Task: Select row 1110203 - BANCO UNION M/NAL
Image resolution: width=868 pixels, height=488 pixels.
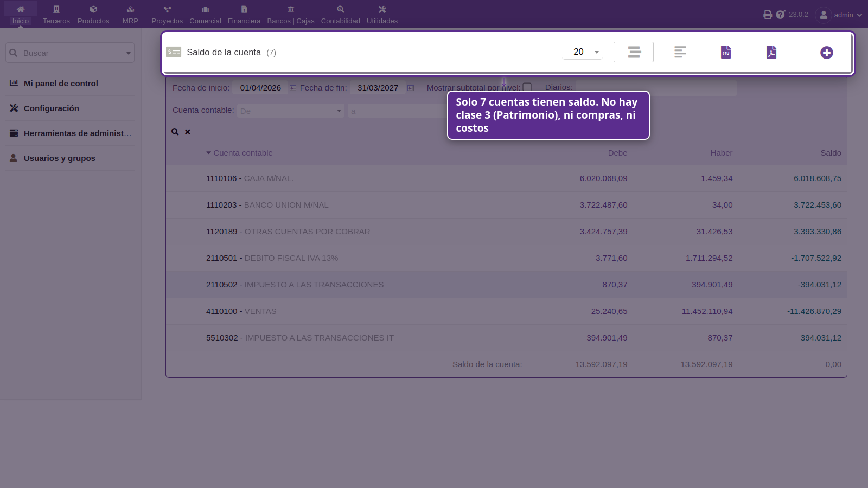Action: point(506,205)
